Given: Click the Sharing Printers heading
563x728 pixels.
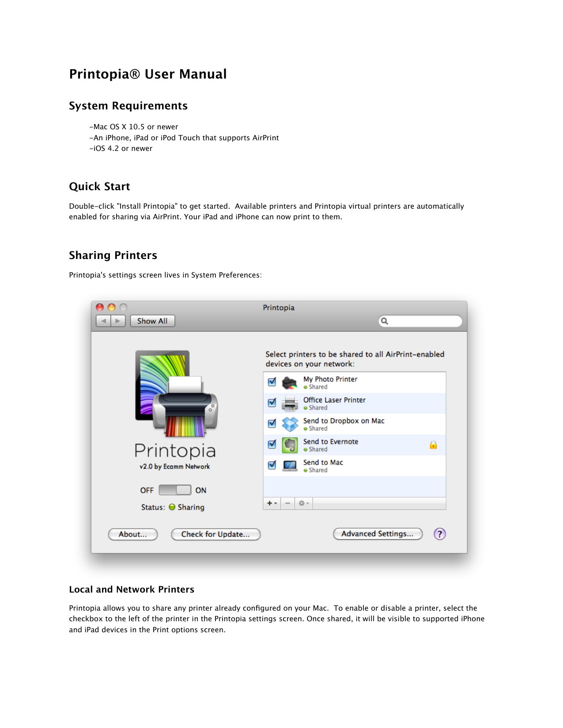Looking at the screenshot, I should click(113, 255).
